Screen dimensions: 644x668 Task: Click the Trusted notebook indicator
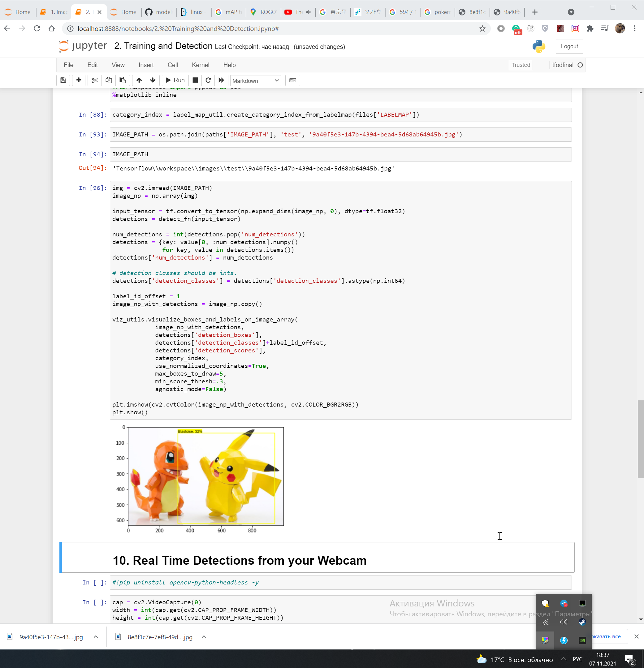coord(521,65)
